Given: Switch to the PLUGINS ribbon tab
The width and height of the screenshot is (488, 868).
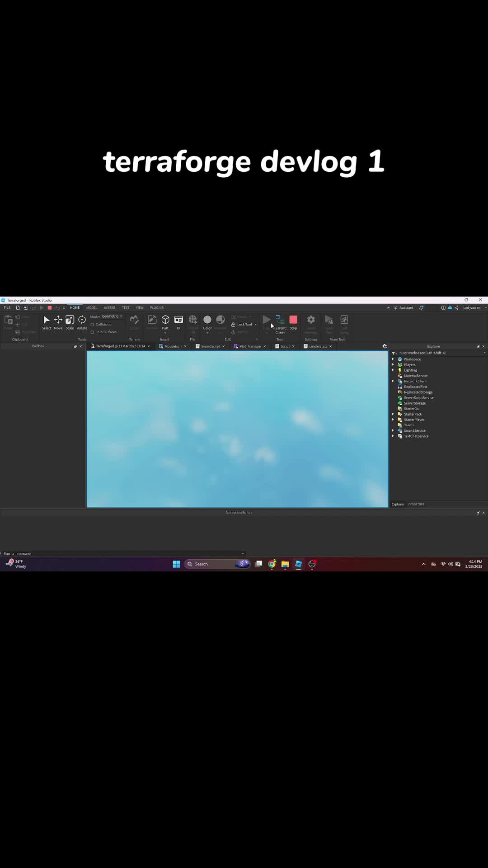Looking at the screenshot, I should pos(157,307).
